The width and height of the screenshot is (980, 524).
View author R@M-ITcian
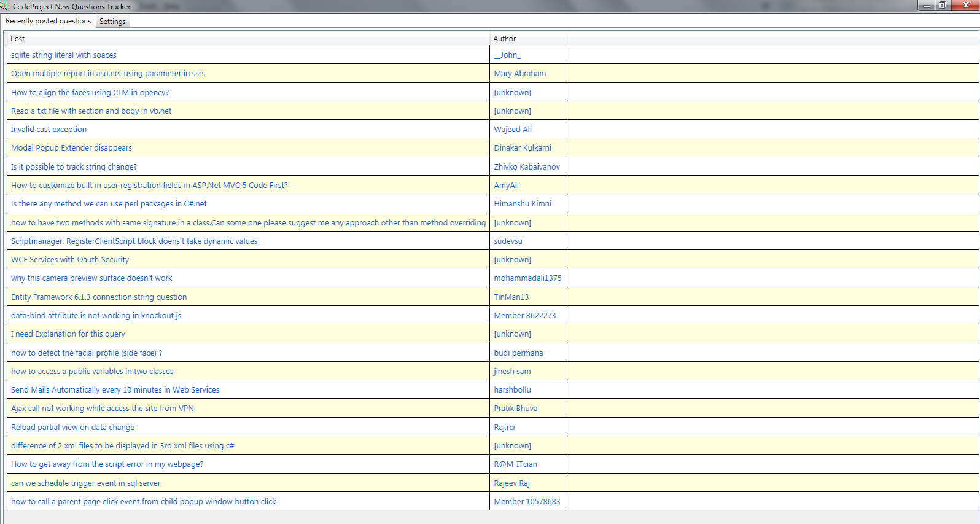(516, 464)
